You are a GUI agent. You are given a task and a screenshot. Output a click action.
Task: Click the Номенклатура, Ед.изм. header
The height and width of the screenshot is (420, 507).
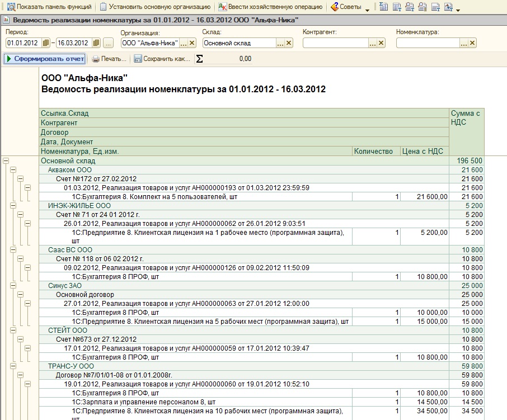pos(196,151)
